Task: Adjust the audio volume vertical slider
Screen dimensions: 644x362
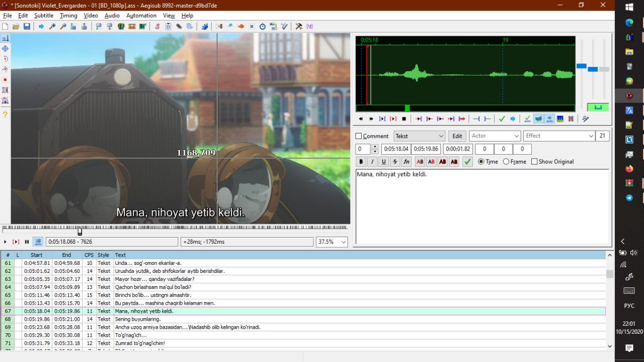Action: [604, 69]
